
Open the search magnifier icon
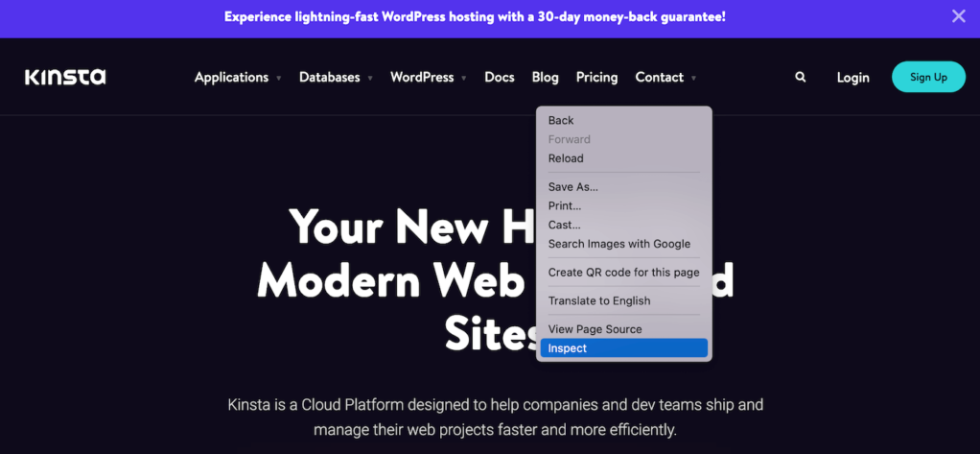[x=801, y=78]
